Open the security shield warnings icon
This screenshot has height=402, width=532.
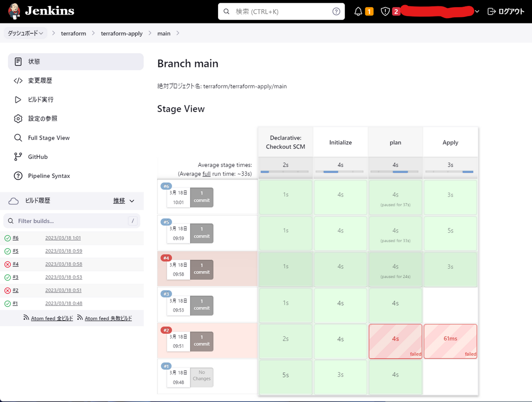pos(385,12)
